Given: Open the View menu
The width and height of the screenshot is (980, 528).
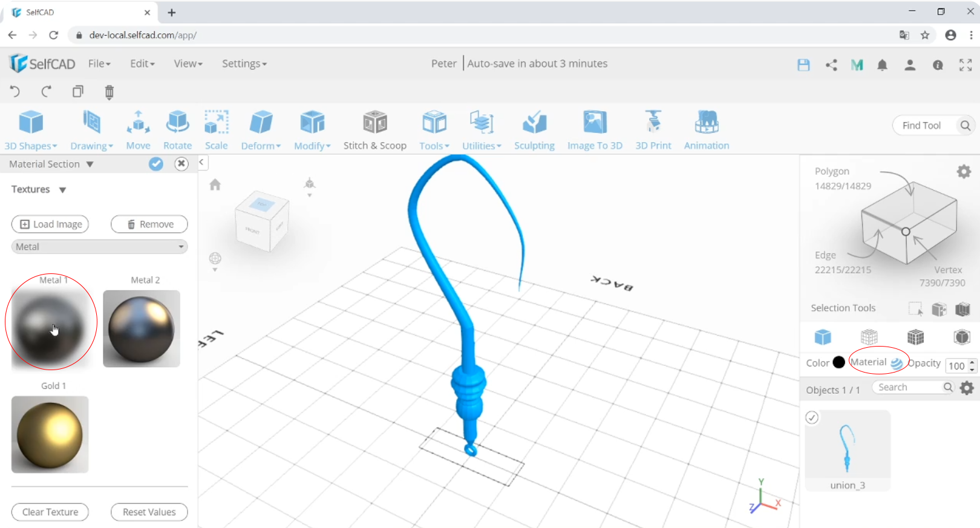Looking at the screenshot, I should (x=188, y=64).
